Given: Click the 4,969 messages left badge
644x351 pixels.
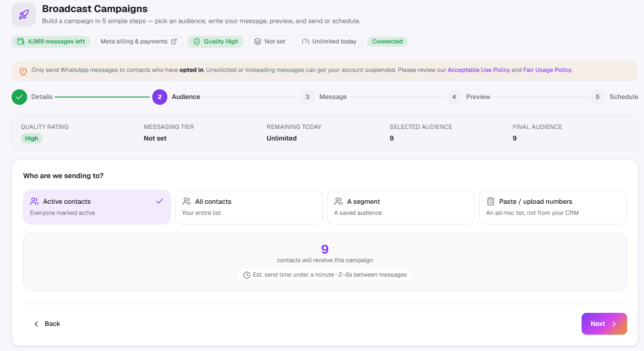Looking at the screenshot, I should 51,42.
